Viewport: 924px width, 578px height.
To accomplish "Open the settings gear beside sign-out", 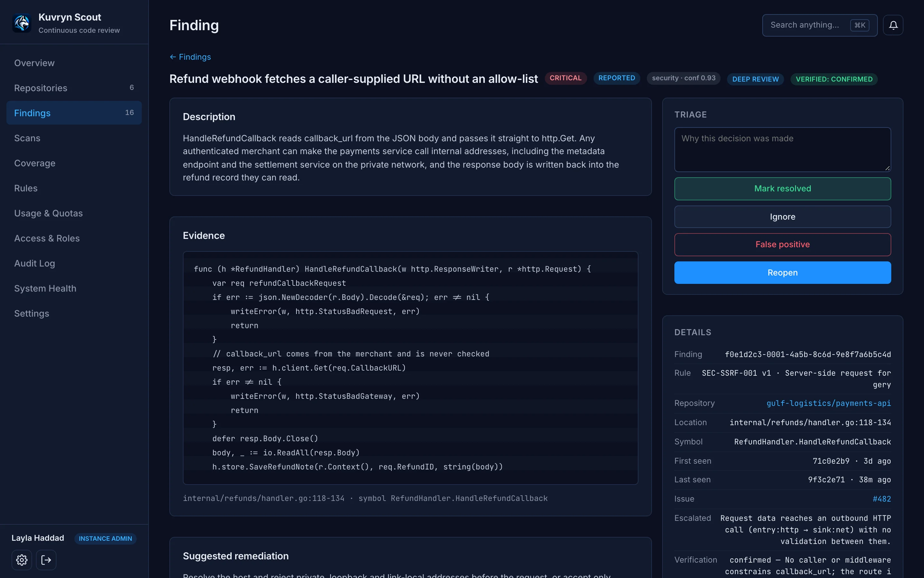I will (22, 560).
